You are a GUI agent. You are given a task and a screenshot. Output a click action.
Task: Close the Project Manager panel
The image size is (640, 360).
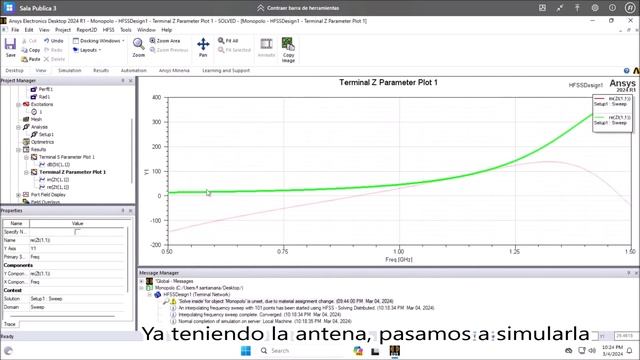click(131, 81)
